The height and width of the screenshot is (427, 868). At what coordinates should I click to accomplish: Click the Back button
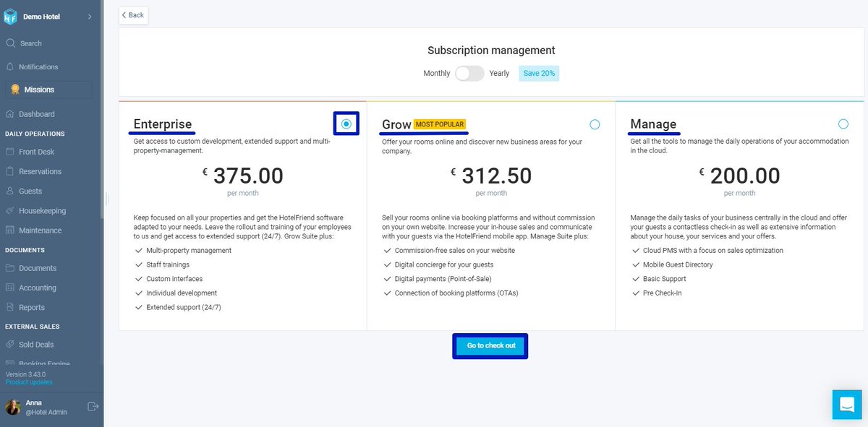pos(133,15)
